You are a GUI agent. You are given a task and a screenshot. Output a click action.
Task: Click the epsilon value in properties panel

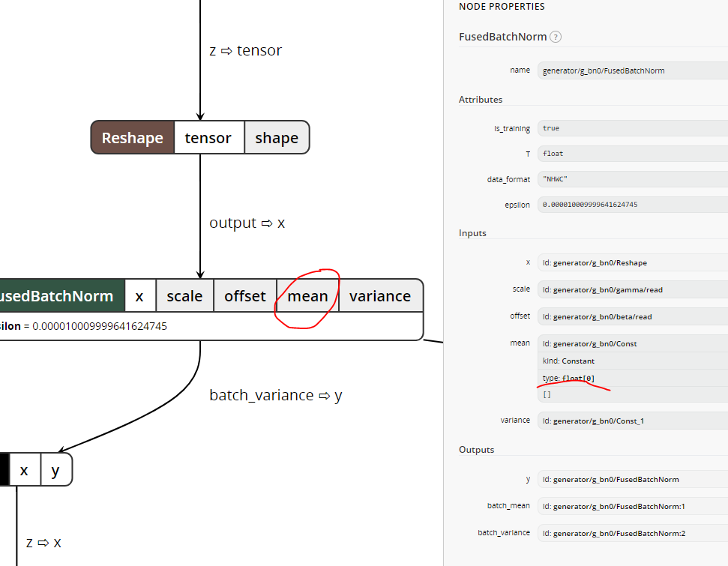pyautogui.click(x=632, y=205)
